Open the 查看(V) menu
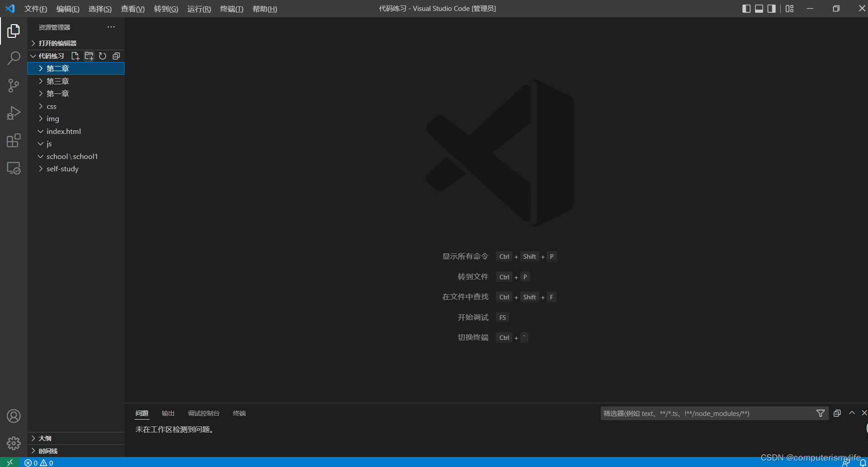 pos(133,9)
